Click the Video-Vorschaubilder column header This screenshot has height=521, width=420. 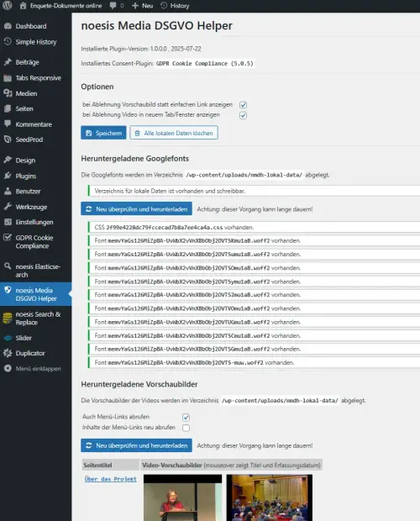point(231,465)
